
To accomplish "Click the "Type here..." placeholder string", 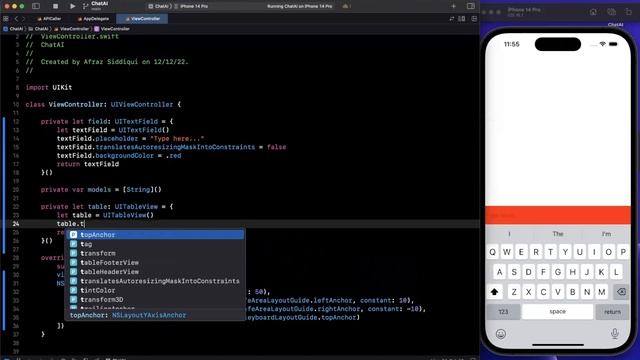I will 177,138.
